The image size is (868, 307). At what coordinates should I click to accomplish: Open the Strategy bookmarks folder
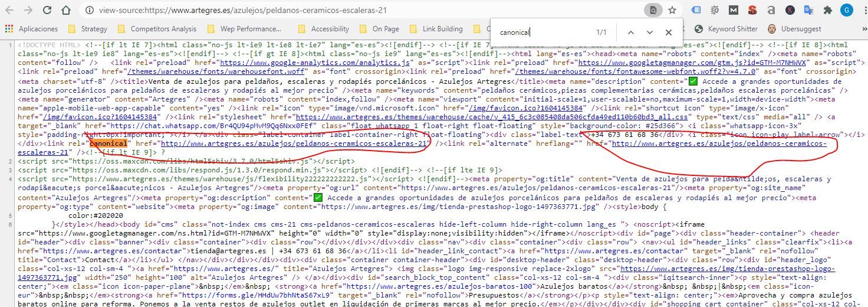pos(87,29)
